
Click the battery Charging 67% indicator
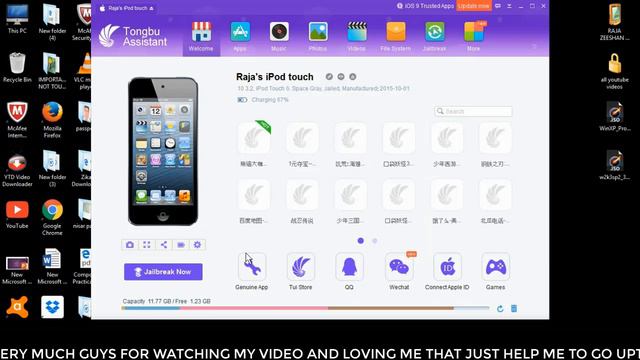pos(263,100)
